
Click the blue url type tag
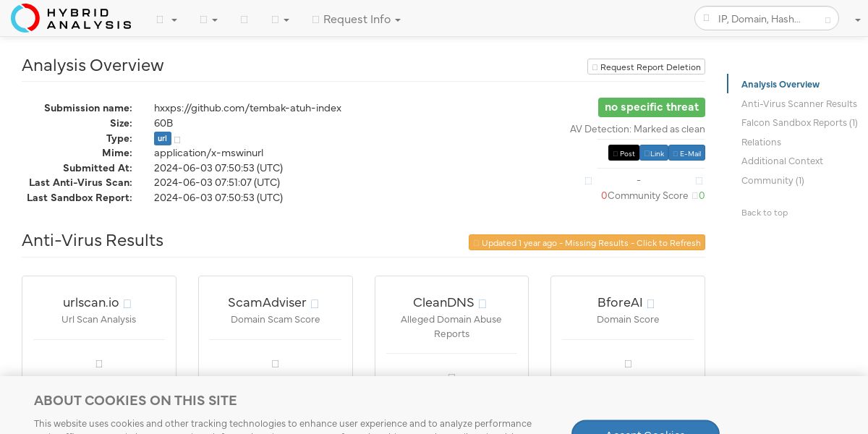[163, 139]
